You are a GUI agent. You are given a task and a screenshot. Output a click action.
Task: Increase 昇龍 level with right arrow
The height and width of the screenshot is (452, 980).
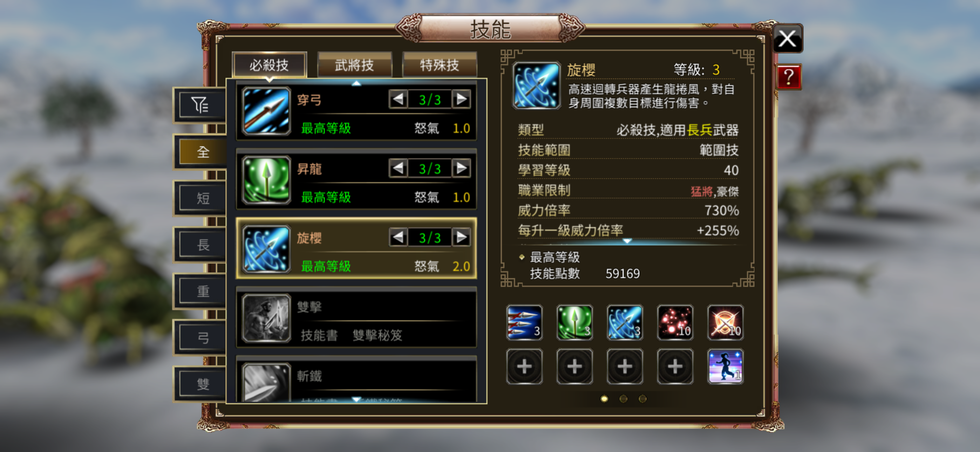[461, 168]
